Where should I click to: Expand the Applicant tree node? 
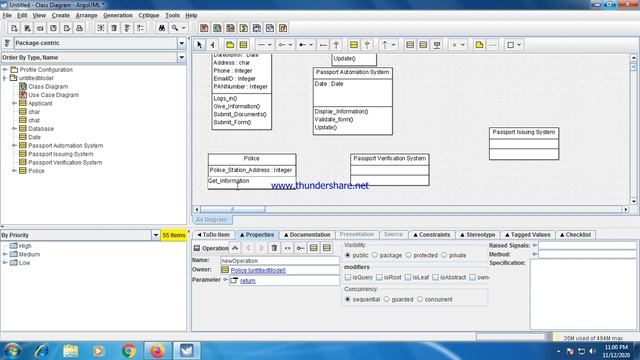coord(14,103)
